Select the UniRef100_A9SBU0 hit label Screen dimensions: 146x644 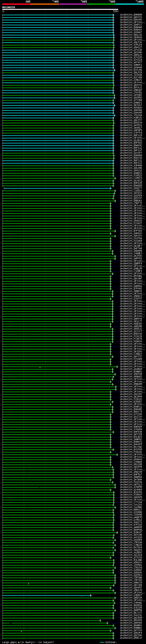[x=131, y=108]
